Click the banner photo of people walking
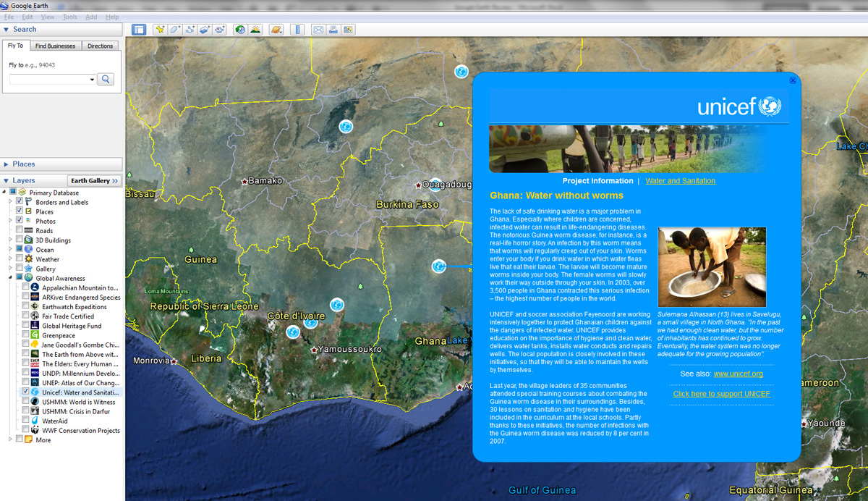The image size is (868, 501). click(x=629, y=148)
